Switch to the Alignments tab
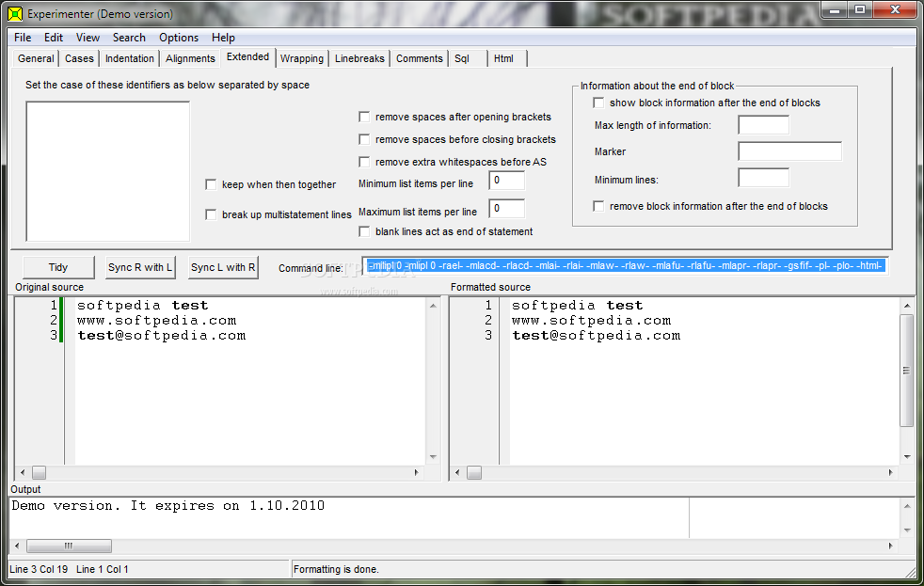The height and width of the screenshot is (586, 924). [x=190, y=58]
